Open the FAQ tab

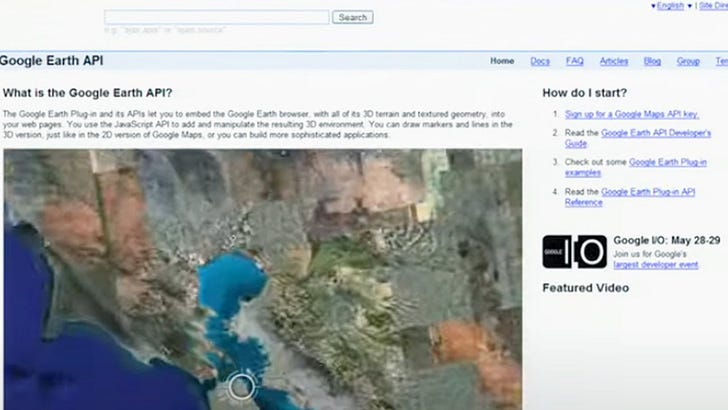coord(574,61)
